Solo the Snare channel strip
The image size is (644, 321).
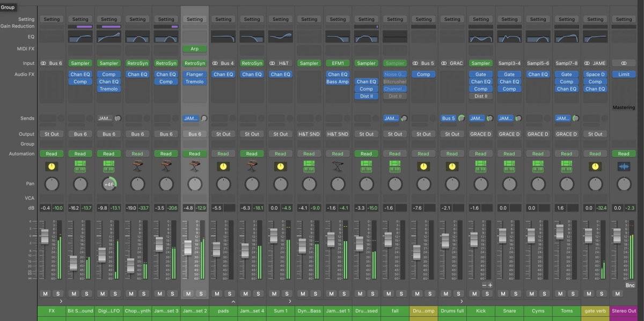point(516,294)
